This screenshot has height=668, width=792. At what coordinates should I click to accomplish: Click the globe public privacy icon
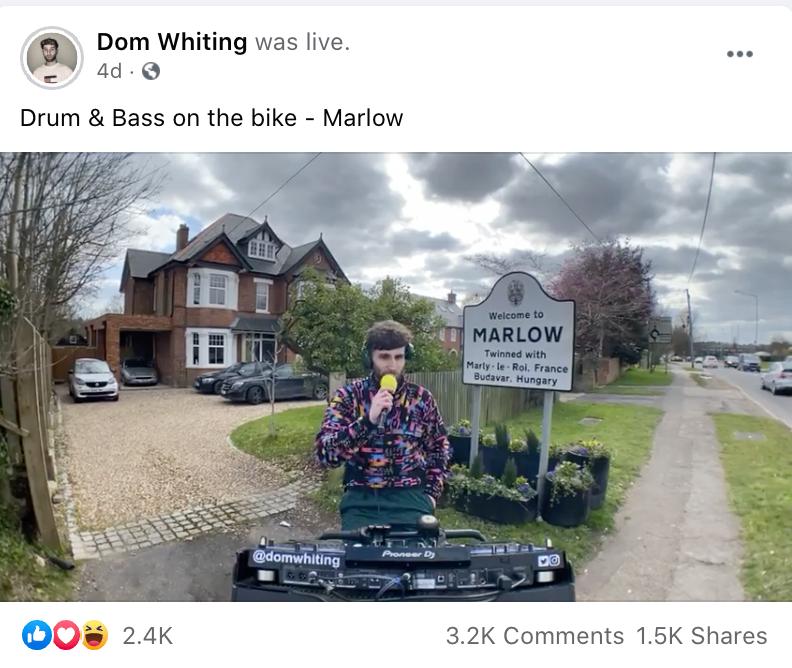point(151,71)
